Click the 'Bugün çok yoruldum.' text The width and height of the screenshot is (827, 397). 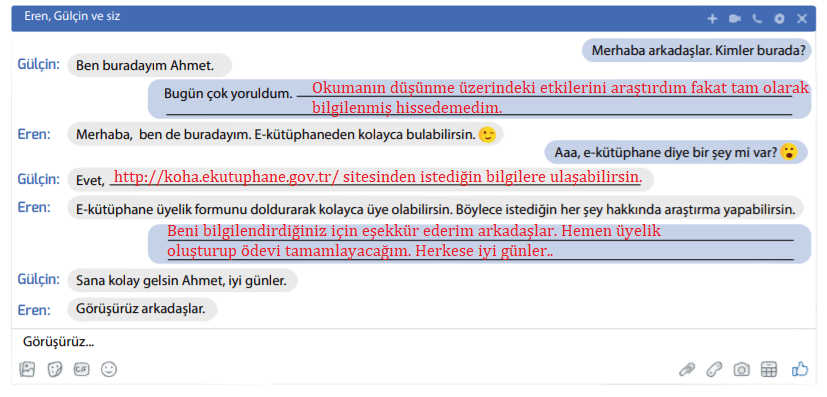point(228,94)
